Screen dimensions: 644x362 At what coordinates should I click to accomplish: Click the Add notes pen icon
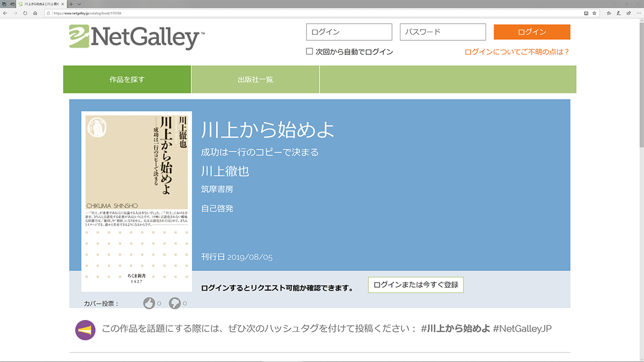pos(618,13)
